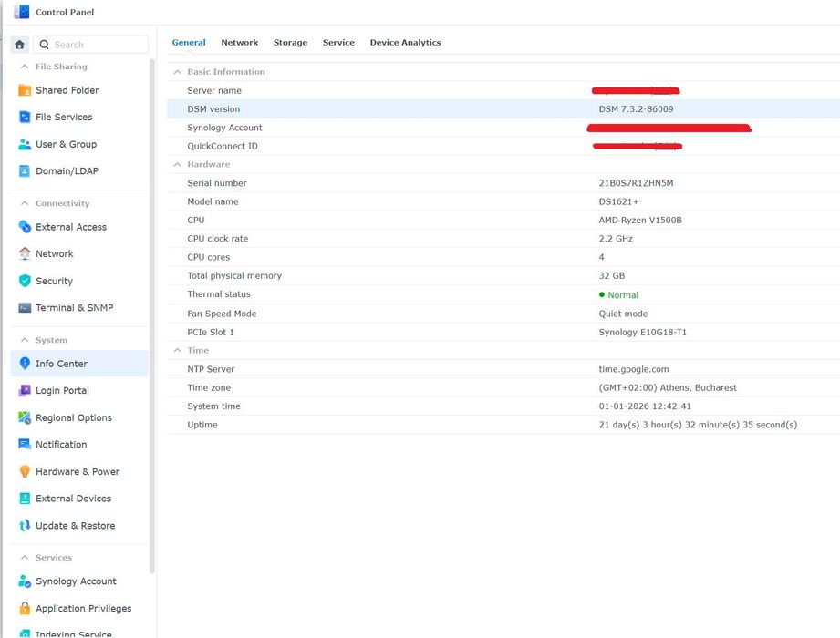Switch to the Service tab
Viewport: 840px width, 638px height.
click(x=338, y=42)
